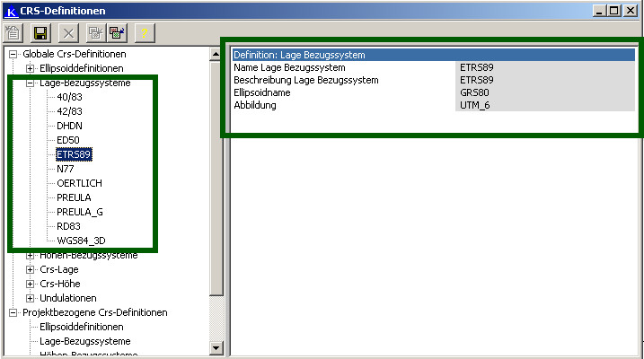This screenshot has height=359, width=644.
Task: Expand the Crs-Lage node
Action: pos(30,269)
